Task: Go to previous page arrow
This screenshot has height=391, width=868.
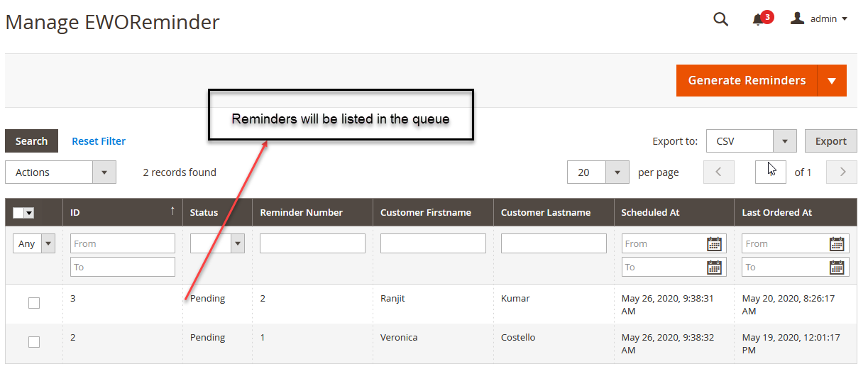Action: (718, 172)
